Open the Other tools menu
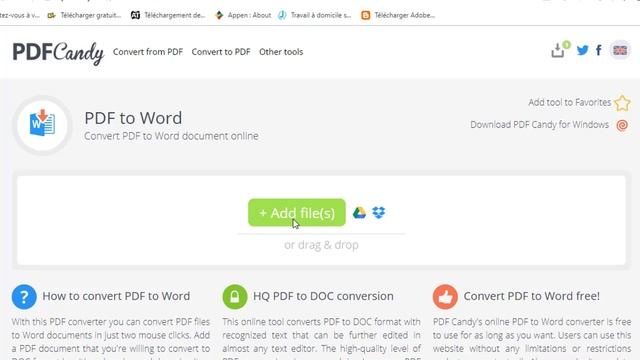The height and width of the screenshot is (360, 640). coord(281,52)
